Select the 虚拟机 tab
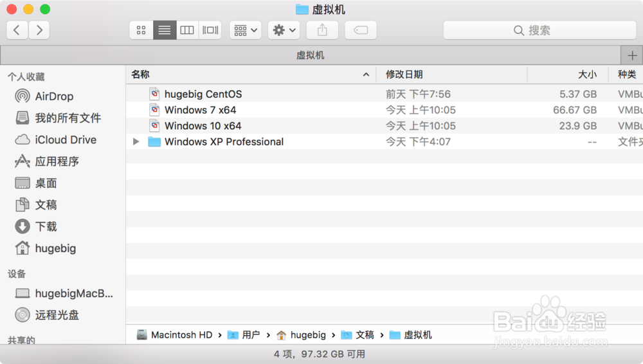Viewport: 643px width, 364px height. pyautogui.click(x=311, y=55)
